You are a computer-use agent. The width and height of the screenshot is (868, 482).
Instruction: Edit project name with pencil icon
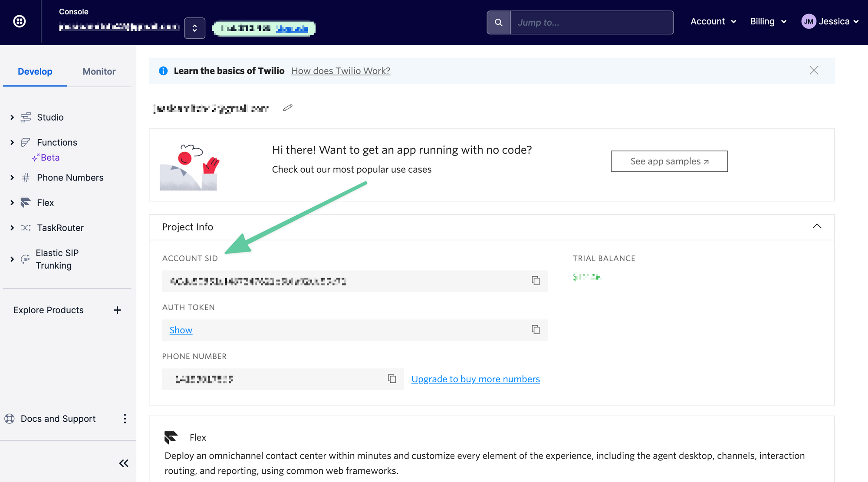(288, 108)
